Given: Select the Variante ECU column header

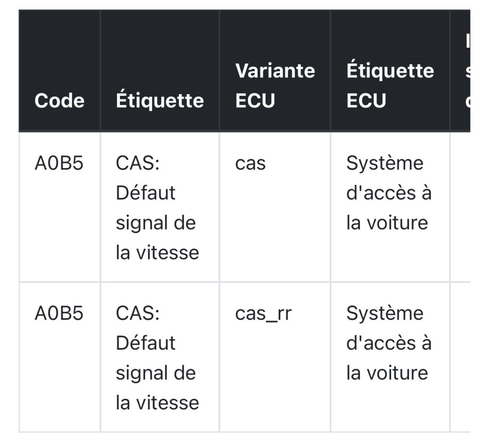Looking at the screenshot, I should (x=275, y=85).
